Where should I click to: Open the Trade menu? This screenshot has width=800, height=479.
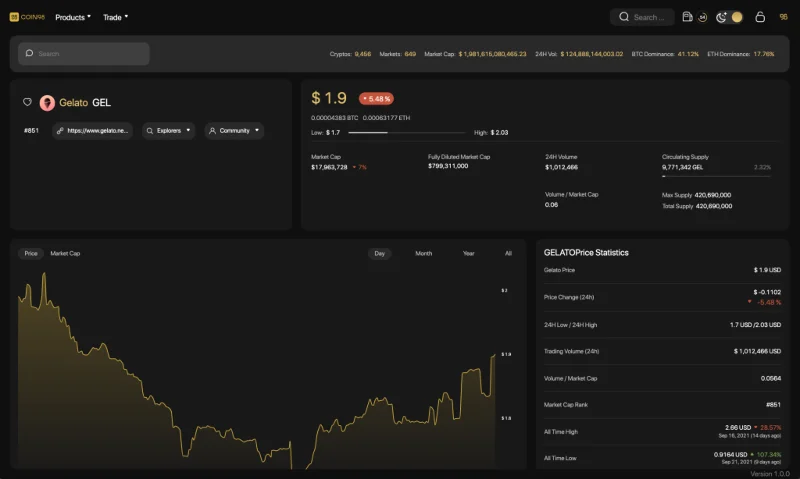(115, 17)
